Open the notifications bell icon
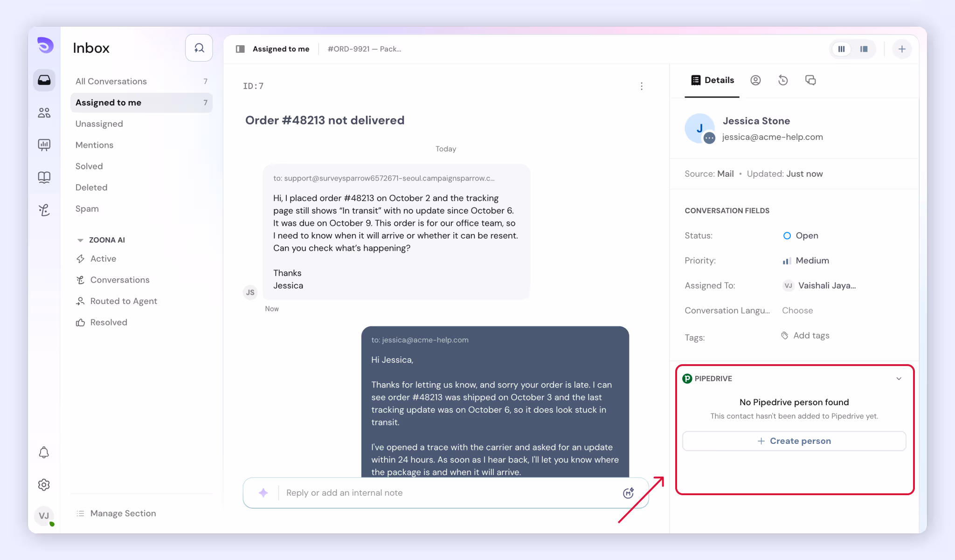 [x=44, y=452]
